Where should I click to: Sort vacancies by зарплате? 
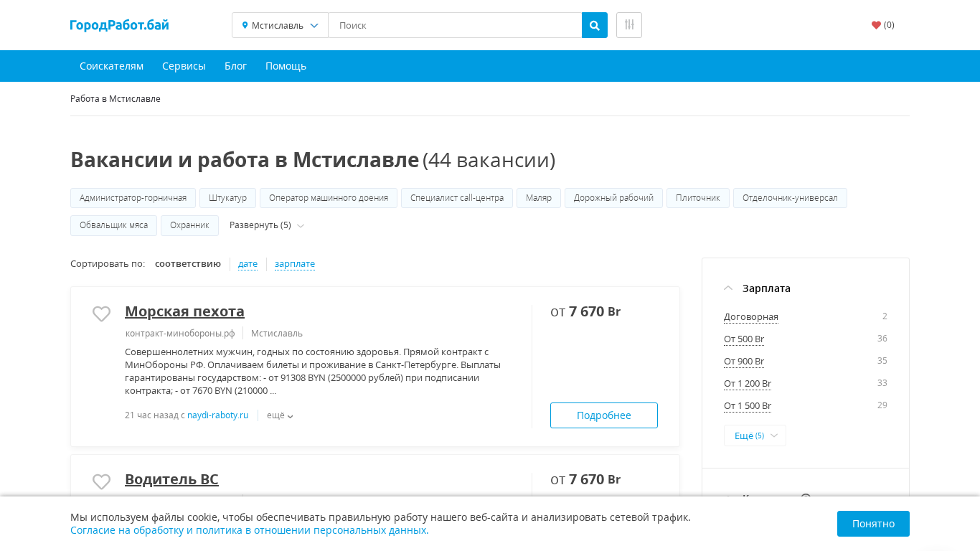point(295,264)
